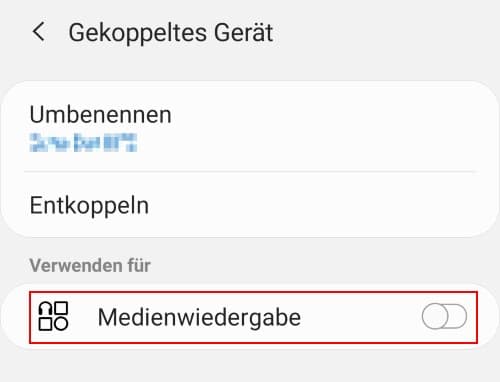Click the upper-right square of the media icon
Screen dimensions: 500x382
[x=61, y=309]
